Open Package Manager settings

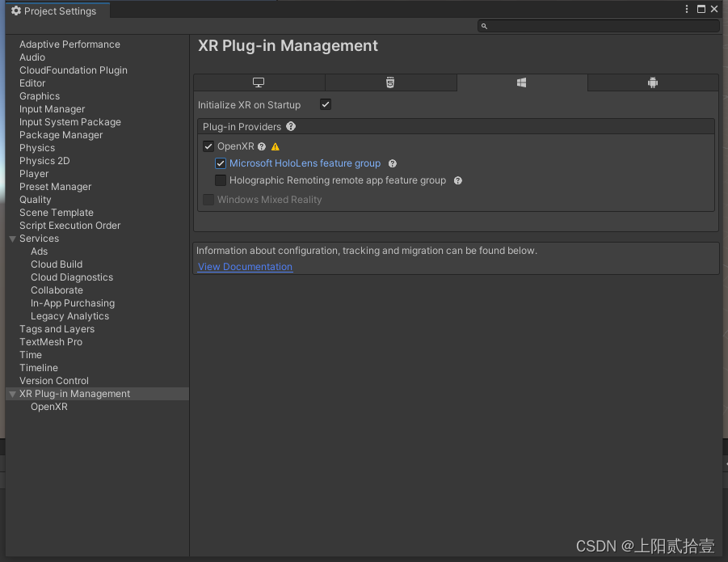coord(61,135)
